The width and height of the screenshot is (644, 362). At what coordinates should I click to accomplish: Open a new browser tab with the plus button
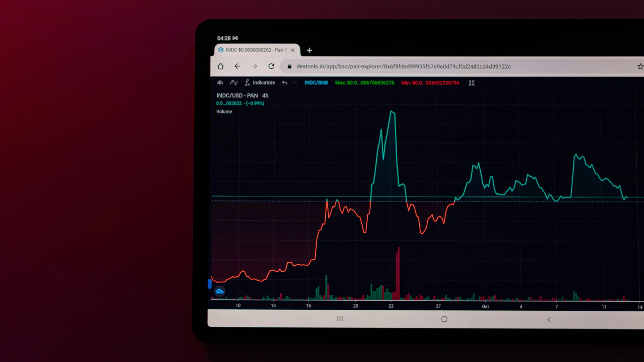coord(309,50)
